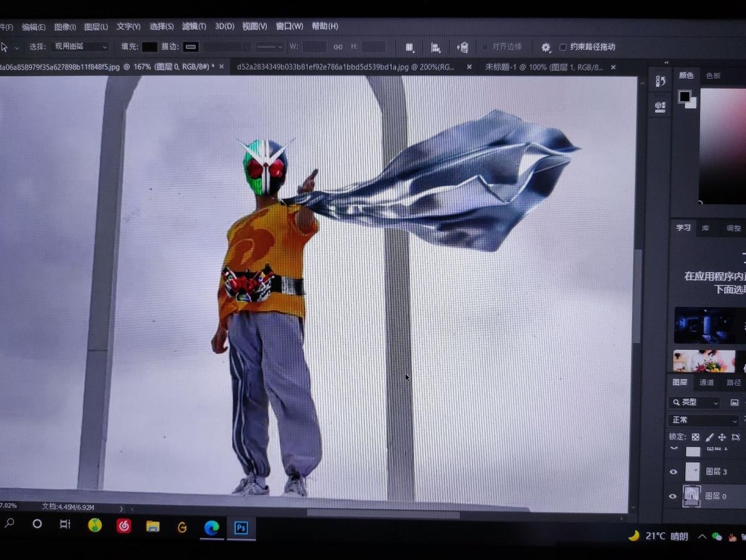Image resolution: width=746 pixels, height=560 pixels.
Task: Open the 编辑(E) menu
Action: pos(33,27)
